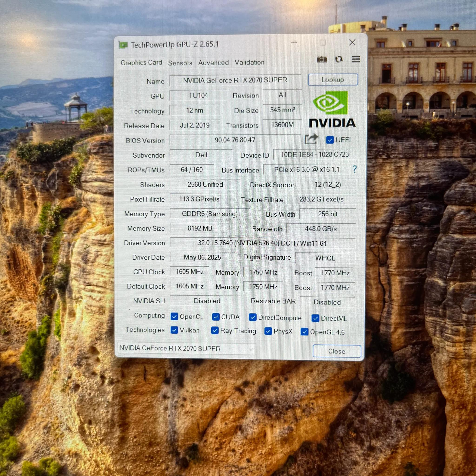
Task: Open the Advanced tab
Action: tap(213, 63)
